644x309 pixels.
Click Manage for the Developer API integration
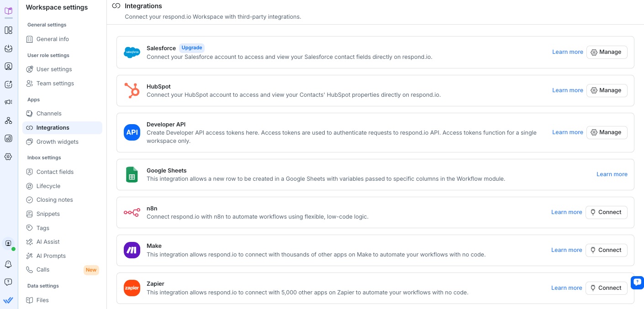(x=607, y=132)
